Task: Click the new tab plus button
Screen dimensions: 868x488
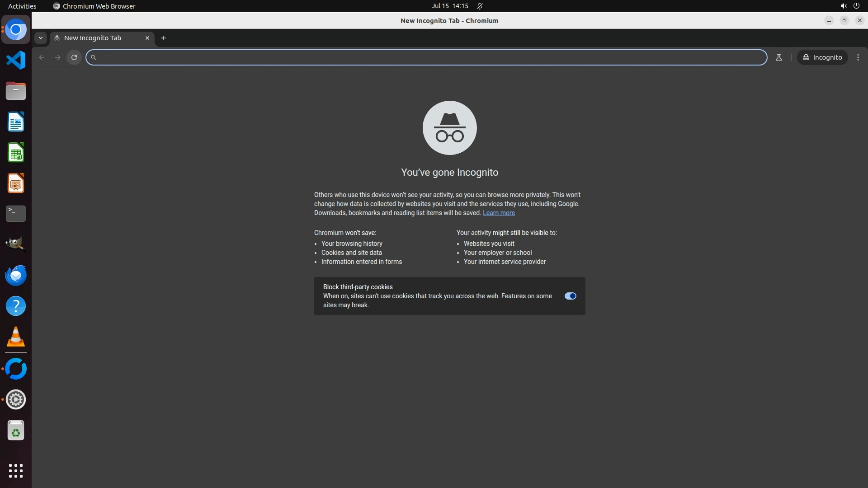Action: coord(164,38)
